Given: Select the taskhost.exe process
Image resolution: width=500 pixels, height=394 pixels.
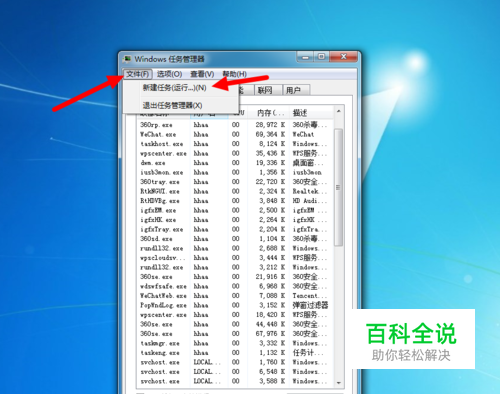Looking at the screenshot, I should 162,144.
